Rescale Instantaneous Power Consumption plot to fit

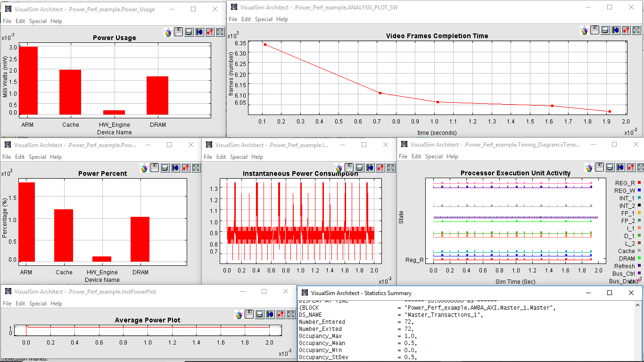[x=391, y=168]
